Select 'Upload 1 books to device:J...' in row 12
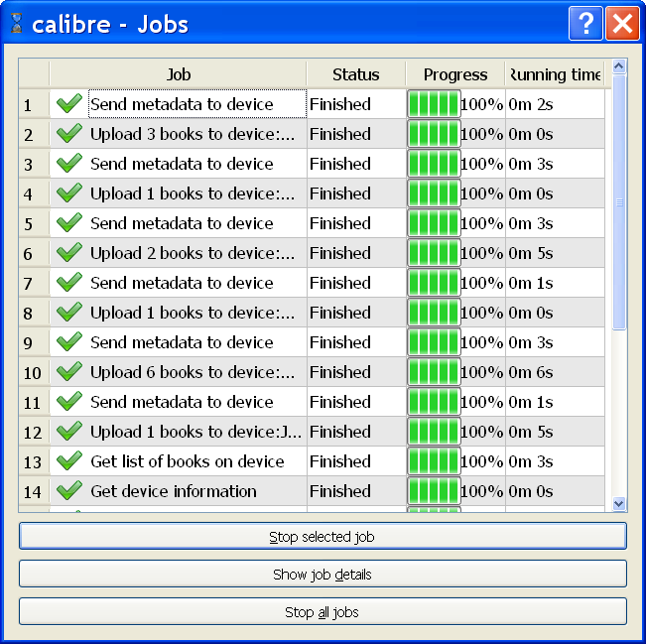 (x=195, y=432)
